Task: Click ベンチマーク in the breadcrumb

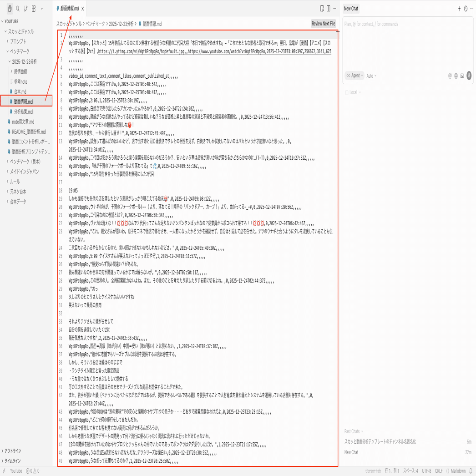Action: pyautogui.click(x=95, y=24)
